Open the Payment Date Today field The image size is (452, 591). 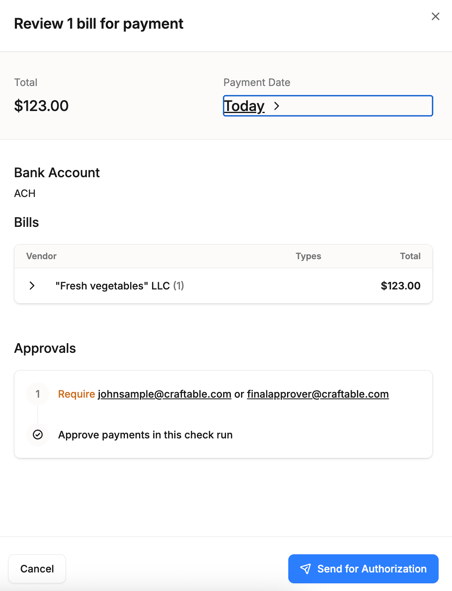point(328,106)
